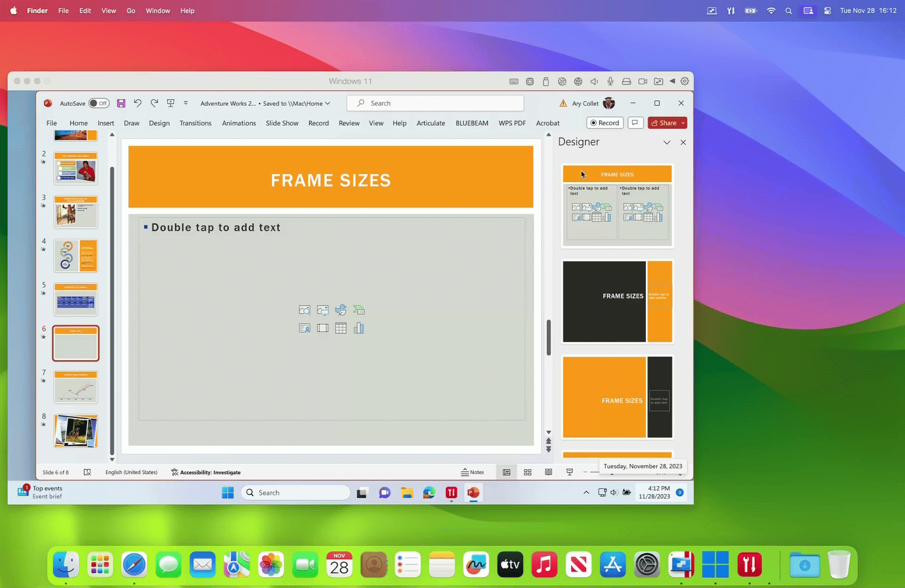Expand the file name saved-location dropdown
Screen dimensions: 905x588
pos(328,103)
